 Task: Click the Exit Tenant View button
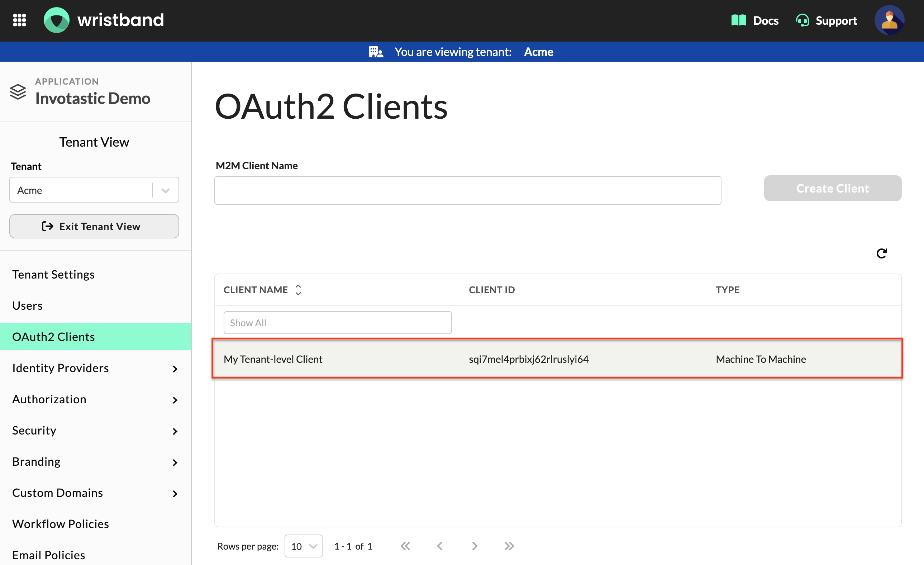point(94,226)
